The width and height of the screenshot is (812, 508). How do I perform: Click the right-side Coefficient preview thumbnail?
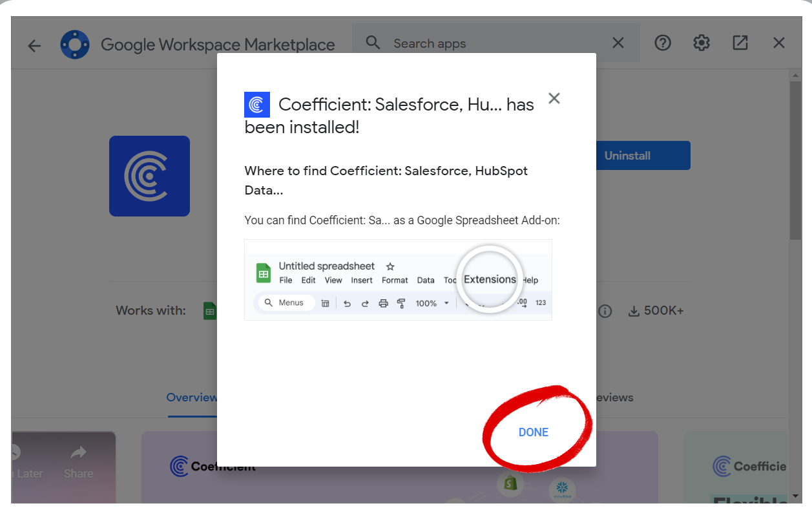[736, 468]
